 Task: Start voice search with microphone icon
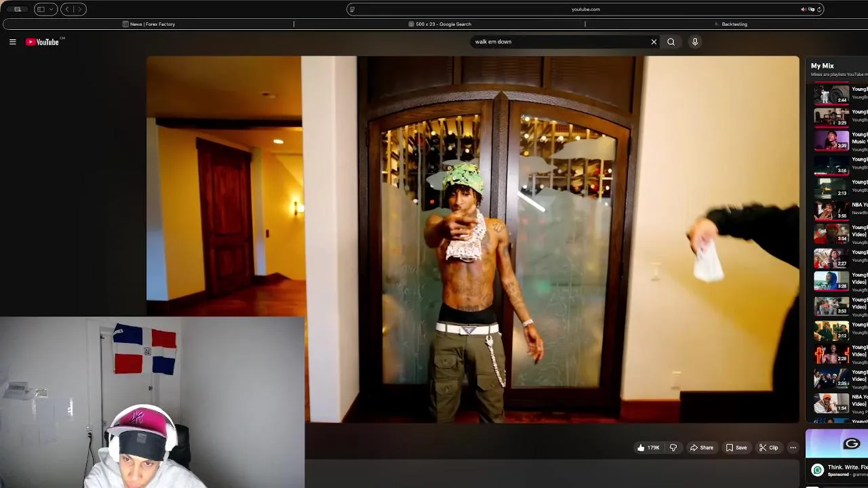pos(694,42)
